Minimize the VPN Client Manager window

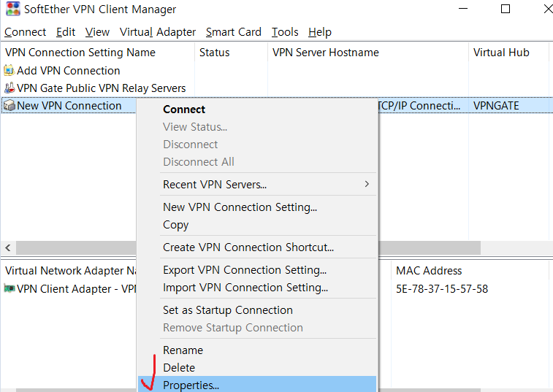(463, 9)
